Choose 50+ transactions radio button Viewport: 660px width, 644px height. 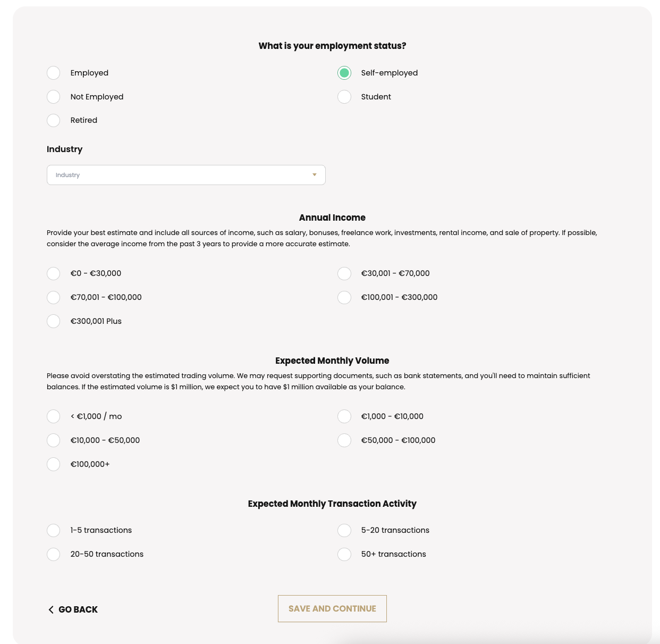[344, 554]
